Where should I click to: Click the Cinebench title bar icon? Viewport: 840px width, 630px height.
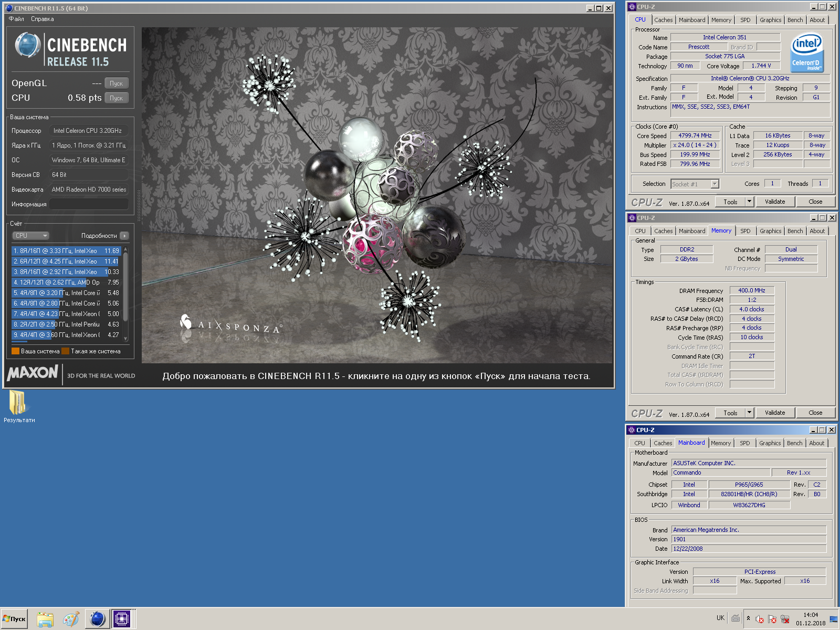pyautogui.click(x=9, y=8)
